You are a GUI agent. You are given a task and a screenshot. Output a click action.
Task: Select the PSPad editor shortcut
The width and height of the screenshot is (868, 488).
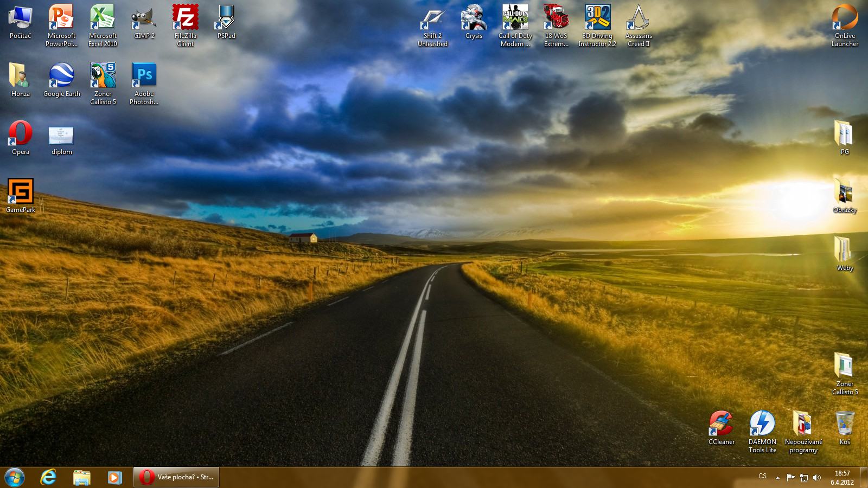tap(226, 19)
